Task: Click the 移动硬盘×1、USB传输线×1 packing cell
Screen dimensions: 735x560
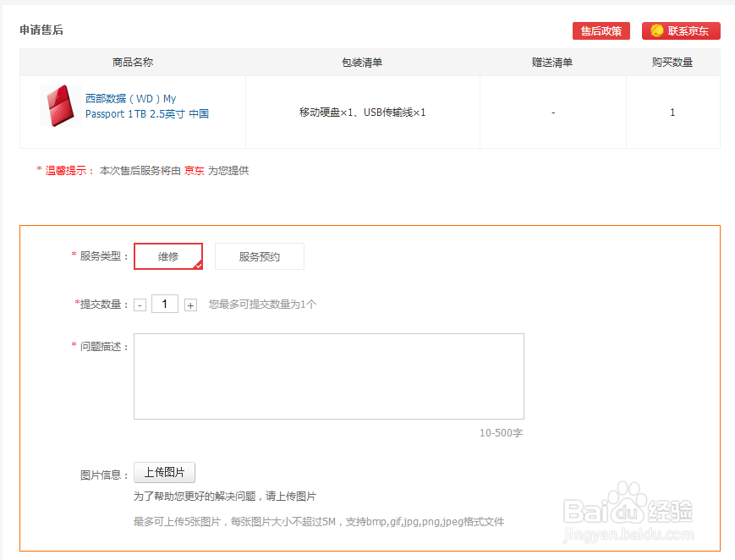Action: 362,113
